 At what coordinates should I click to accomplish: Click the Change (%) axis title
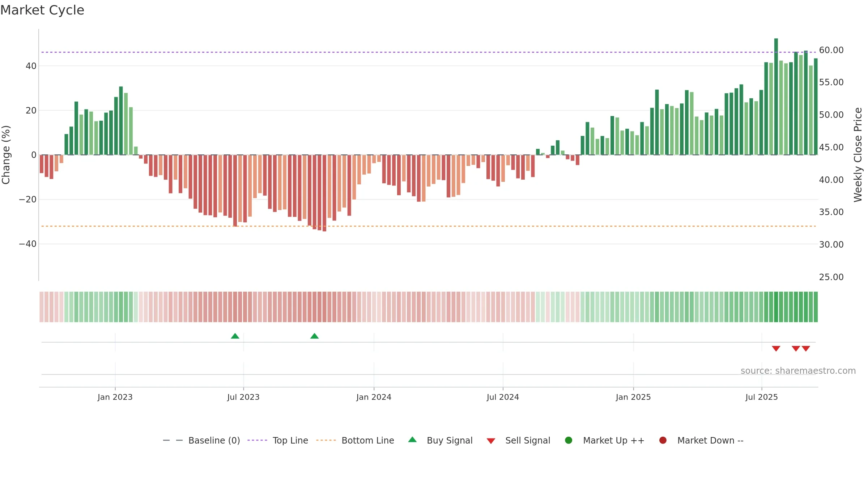click(x=6, y=155)
